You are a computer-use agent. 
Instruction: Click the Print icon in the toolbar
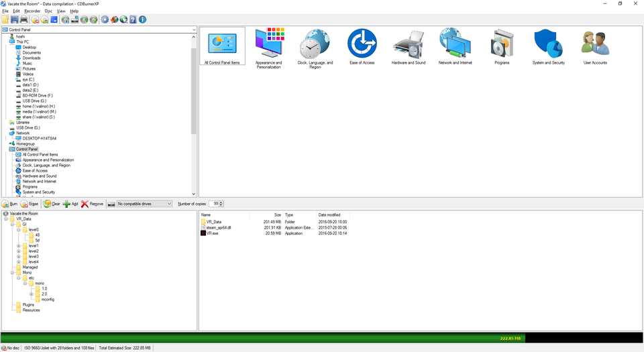[x=24, y=19]
